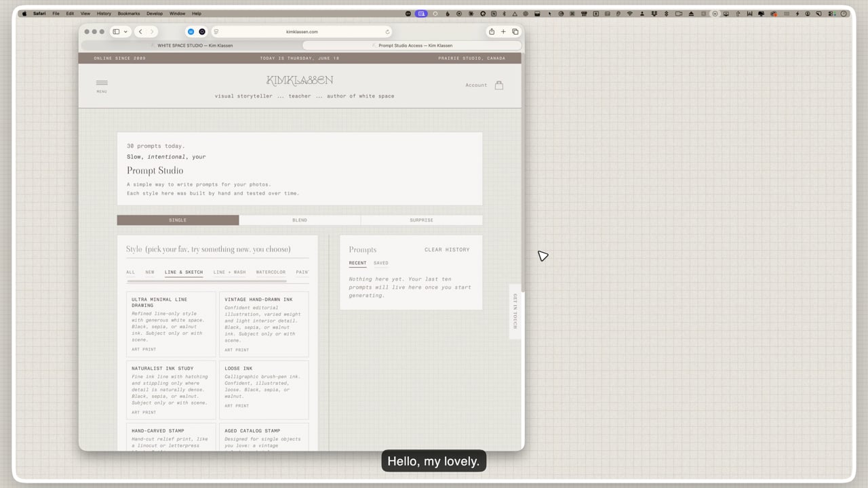The height and width of the screenshot is (488, 868).
Task: Filter styles by NEW
Action: pyautogui.click(x=150, y=272)
